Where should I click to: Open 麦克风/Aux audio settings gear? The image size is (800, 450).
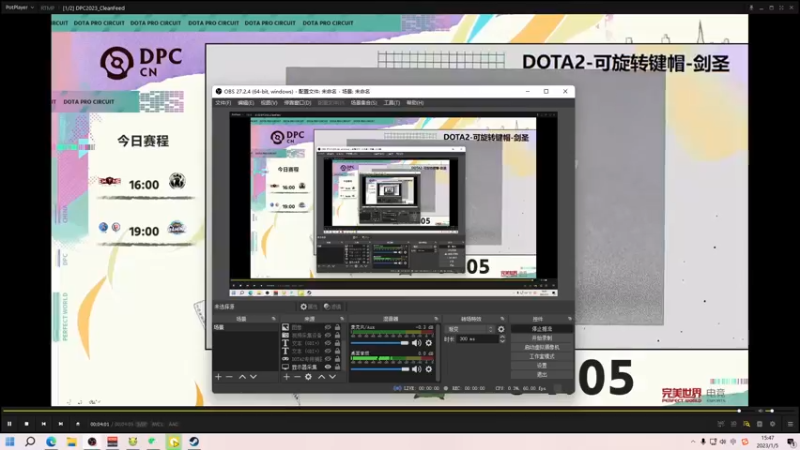coord(429,343)
